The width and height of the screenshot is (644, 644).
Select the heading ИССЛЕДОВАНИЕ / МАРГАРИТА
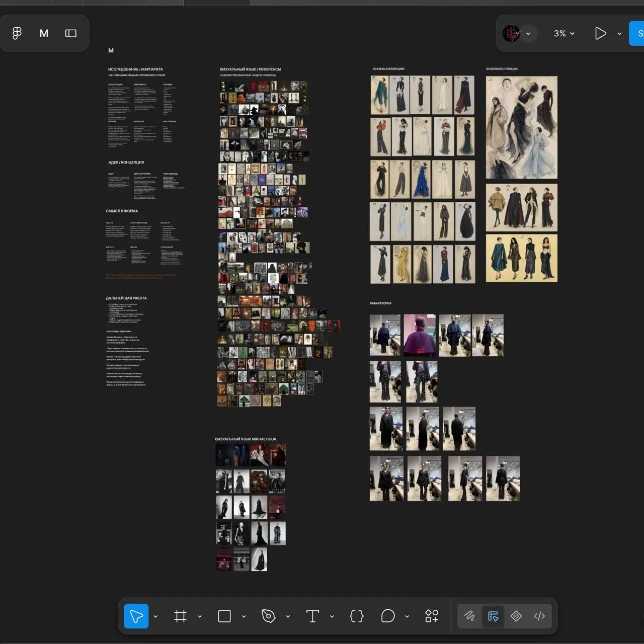coord(135,69)
